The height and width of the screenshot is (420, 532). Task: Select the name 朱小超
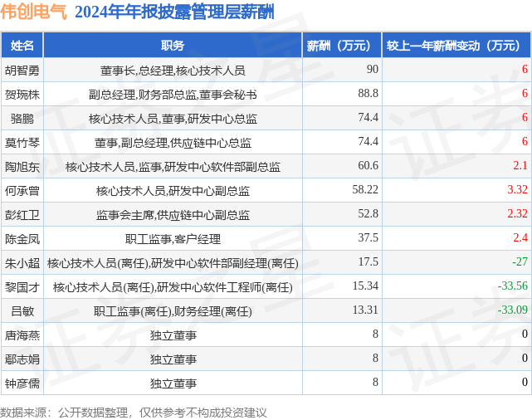pos(22,263)
